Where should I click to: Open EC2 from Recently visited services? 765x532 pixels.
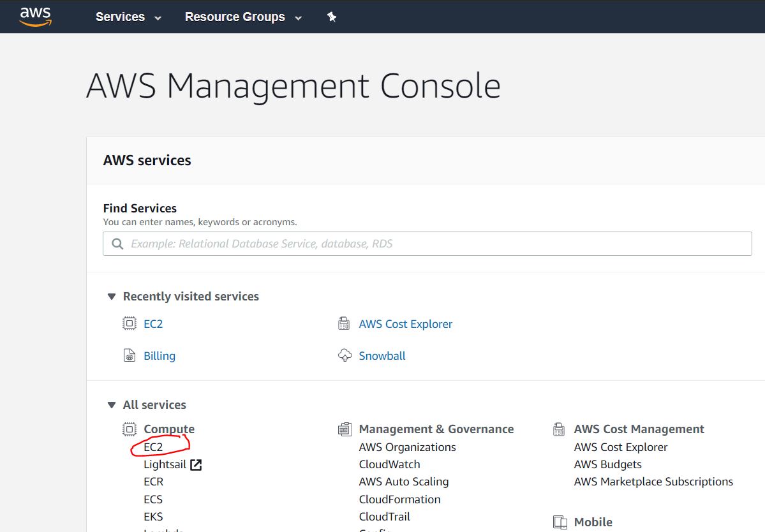click(x=153, y=324)
